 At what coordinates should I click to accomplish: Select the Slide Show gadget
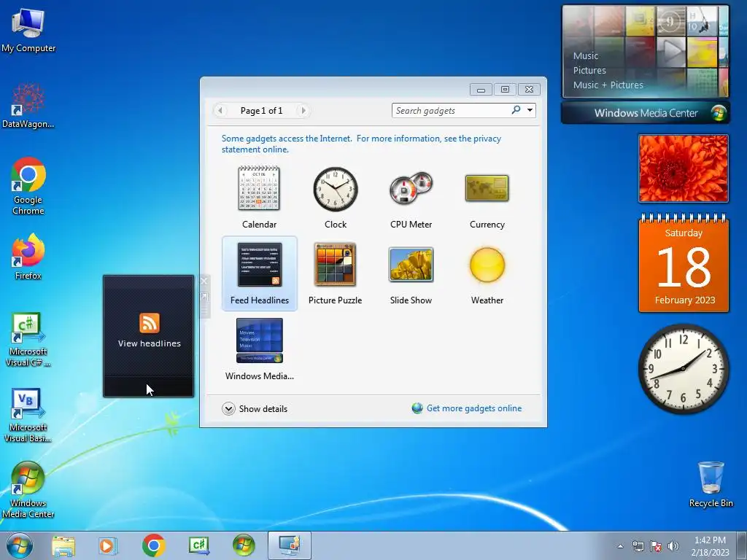point(411,273)
